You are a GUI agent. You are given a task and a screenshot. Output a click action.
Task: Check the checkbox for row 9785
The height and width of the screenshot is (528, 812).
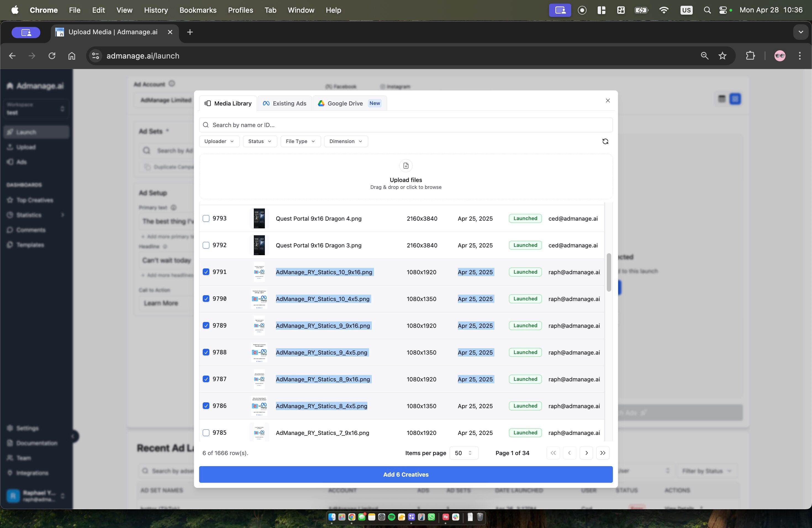point(206,432)
